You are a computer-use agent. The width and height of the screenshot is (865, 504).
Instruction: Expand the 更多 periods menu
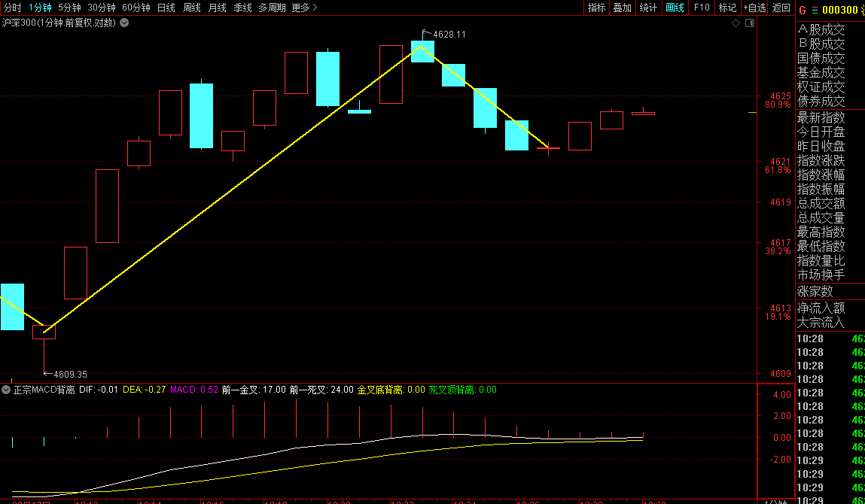(x=304, y=8)
